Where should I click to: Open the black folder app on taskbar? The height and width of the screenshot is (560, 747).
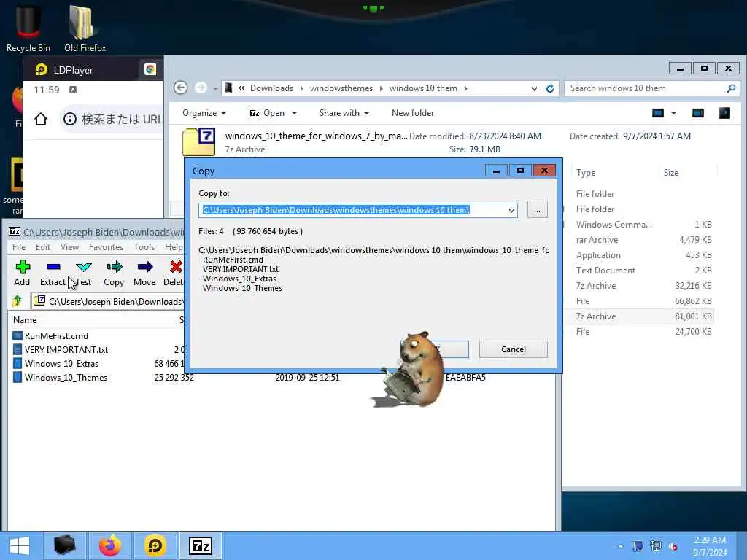(65, 545)
